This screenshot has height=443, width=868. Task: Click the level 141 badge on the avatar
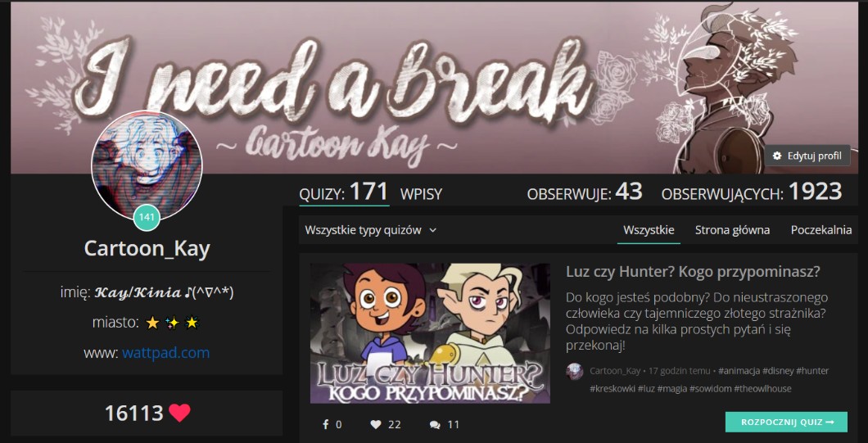pyautogui.click(x=147, y=217)
